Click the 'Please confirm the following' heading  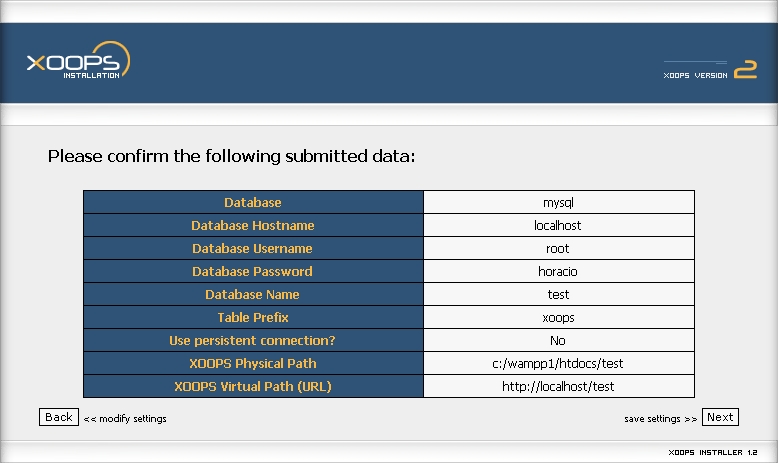231,156
